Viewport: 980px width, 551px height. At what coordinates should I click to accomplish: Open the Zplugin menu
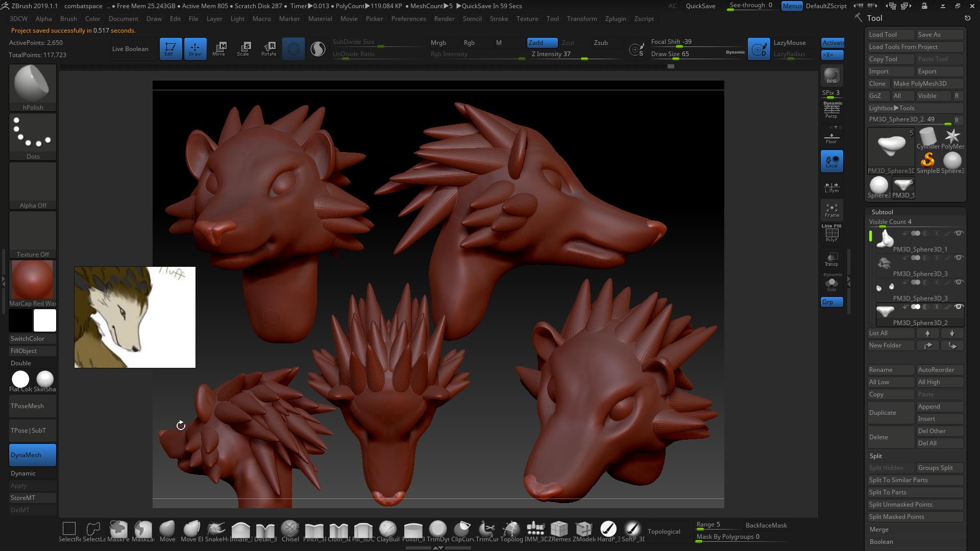pyautogui.click(x=615, y=18)
